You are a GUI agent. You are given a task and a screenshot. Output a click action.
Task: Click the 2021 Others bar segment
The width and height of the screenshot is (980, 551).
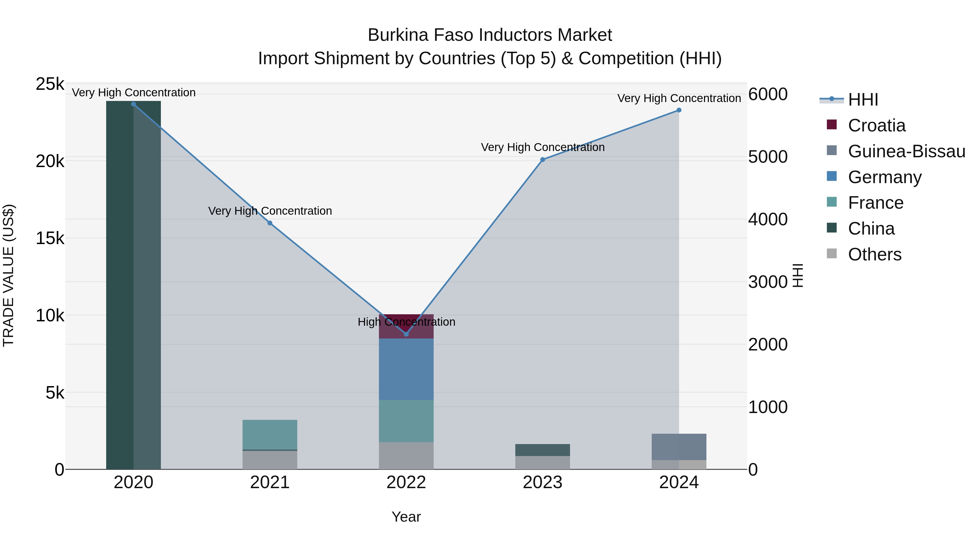[270, 460]
